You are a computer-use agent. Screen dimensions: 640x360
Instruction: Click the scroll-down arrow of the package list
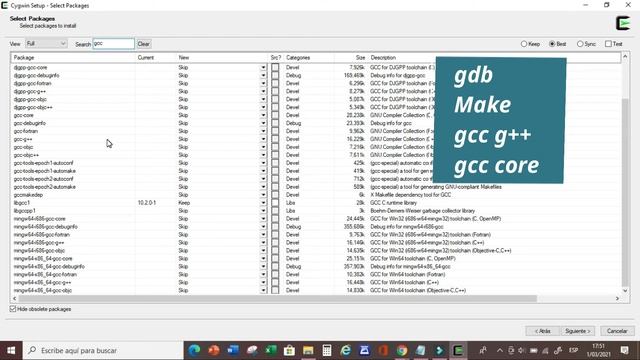tap(625, 291)
